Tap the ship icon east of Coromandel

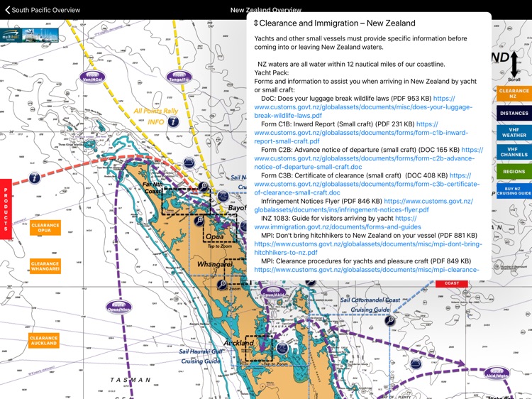click(x=415, y=364)
